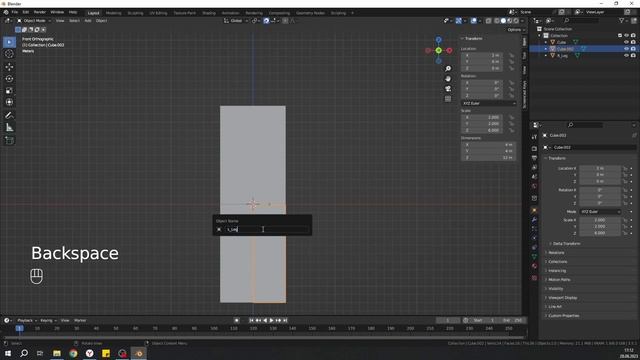Click the viewport zoom magnifier icon
Image resolution: width=640 pixels, height=360 pixels.
(448, 69)
